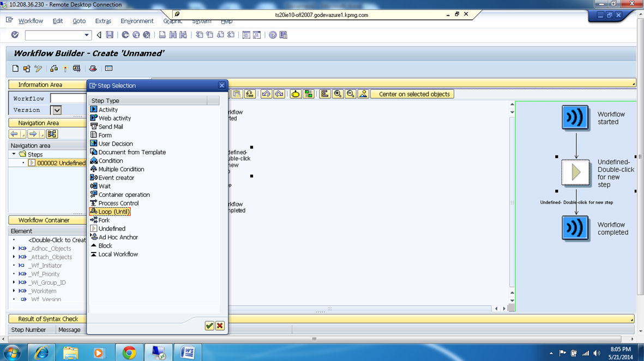Click the Zoom In magnifier in graphic toolbar
Image resolution: width=644 pixels, height=361 pixels.
tap(338, 94)
